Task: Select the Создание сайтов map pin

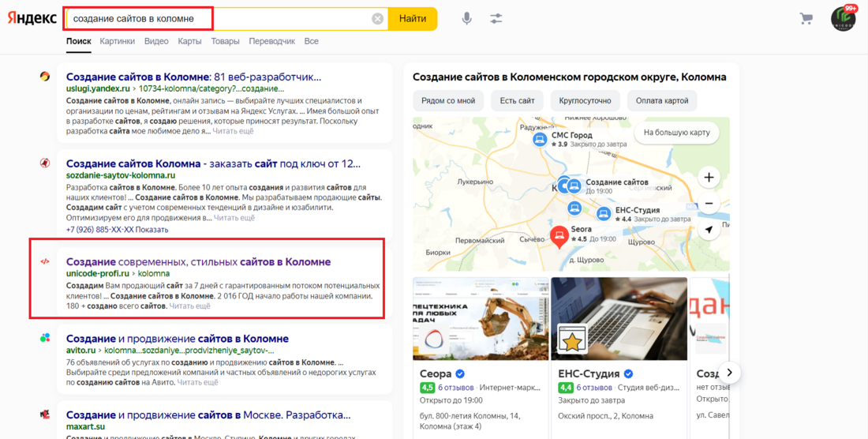Action: [x=574, y=186]
